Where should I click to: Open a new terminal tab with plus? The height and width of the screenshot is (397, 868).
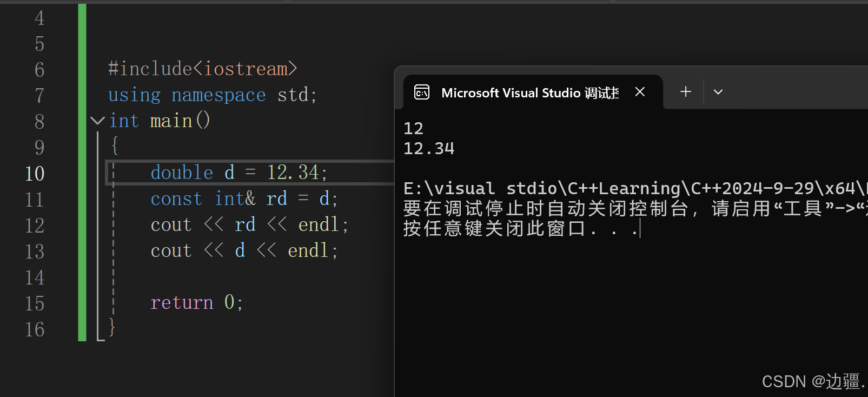[x=686, y=92]
